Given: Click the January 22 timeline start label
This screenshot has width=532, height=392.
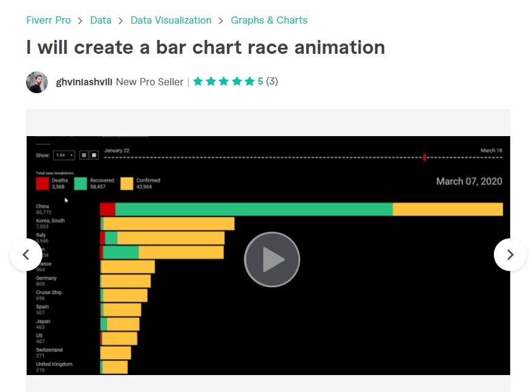Looking at the screenshot, I should pos(117,151).
